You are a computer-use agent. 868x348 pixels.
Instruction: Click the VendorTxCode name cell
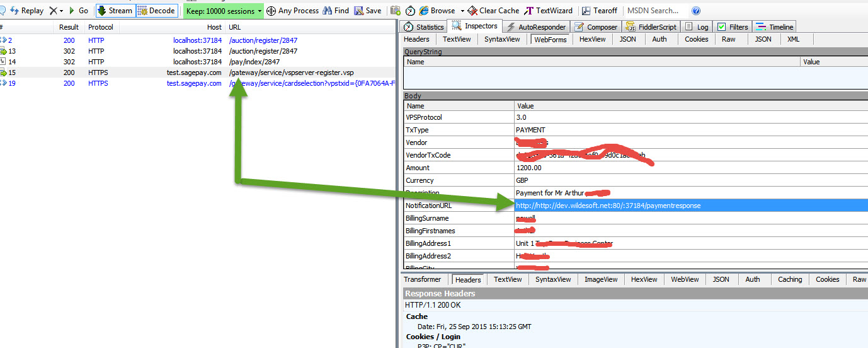[x=459, y=155]
